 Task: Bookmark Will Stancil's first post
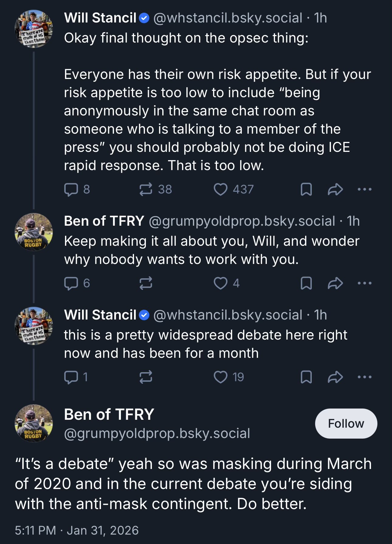coord(306,189)
